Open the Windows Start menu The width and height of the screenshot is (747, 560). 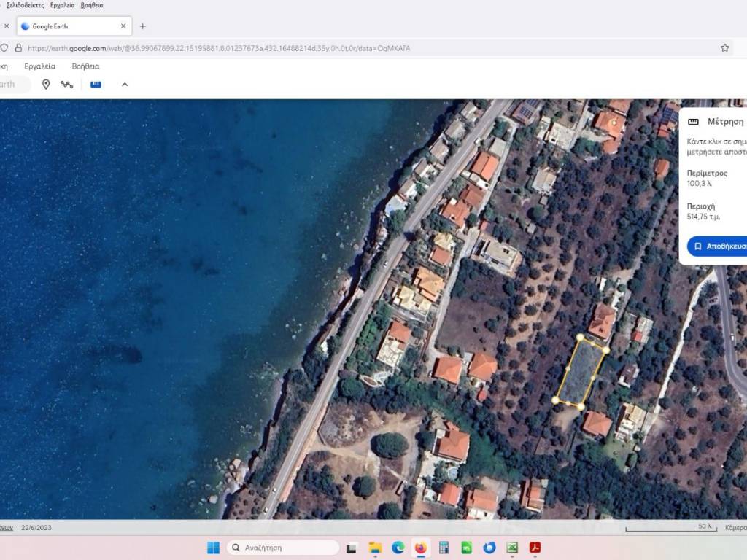(x=213, y=548)
